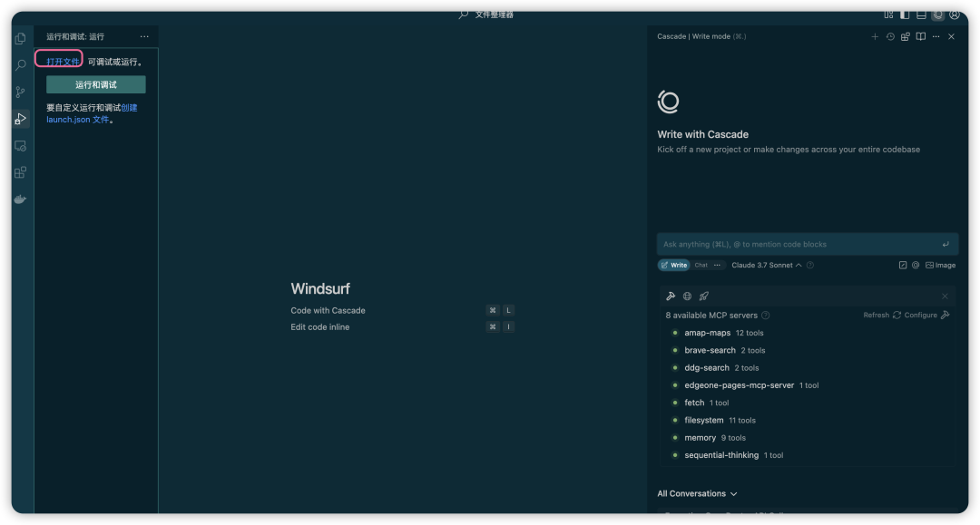This screenshot has width=980, height=525.
Task: Toggle the primary side bar icon
Action: (x=905, y=15)
